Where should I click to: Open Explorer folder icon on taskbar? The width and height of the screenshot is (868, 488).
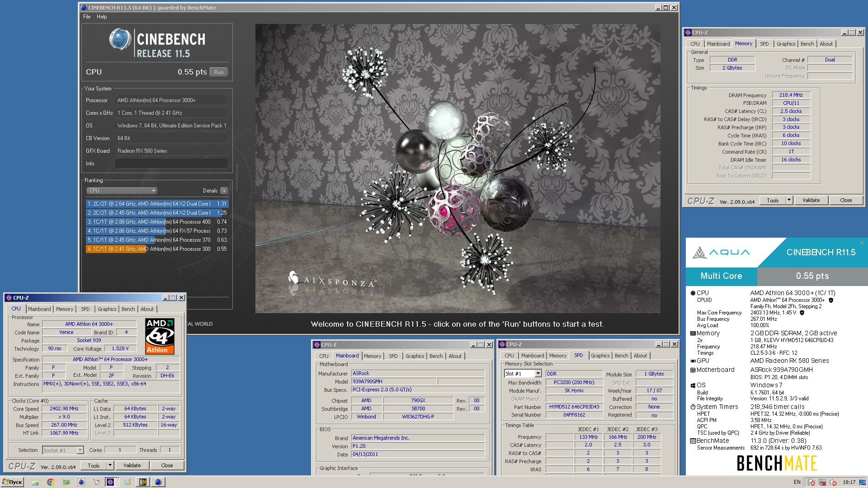pos(35,482)
